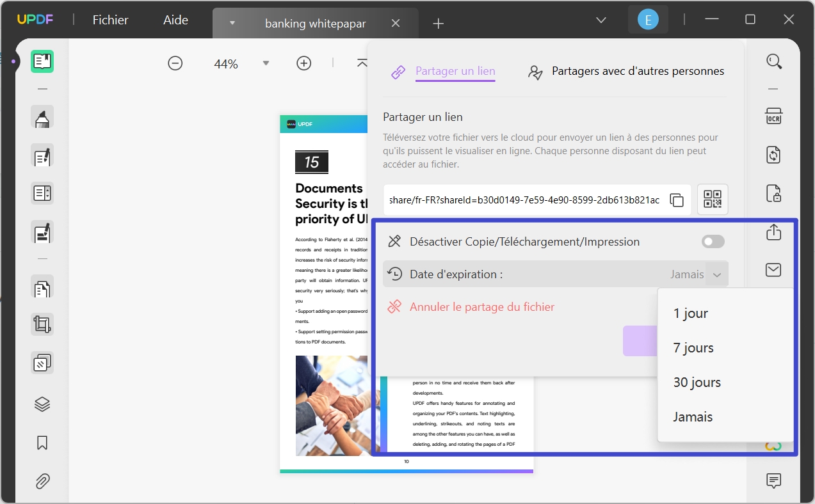Share the file via email
This screenshot has width=815, height=504.
tap(773, 269)
